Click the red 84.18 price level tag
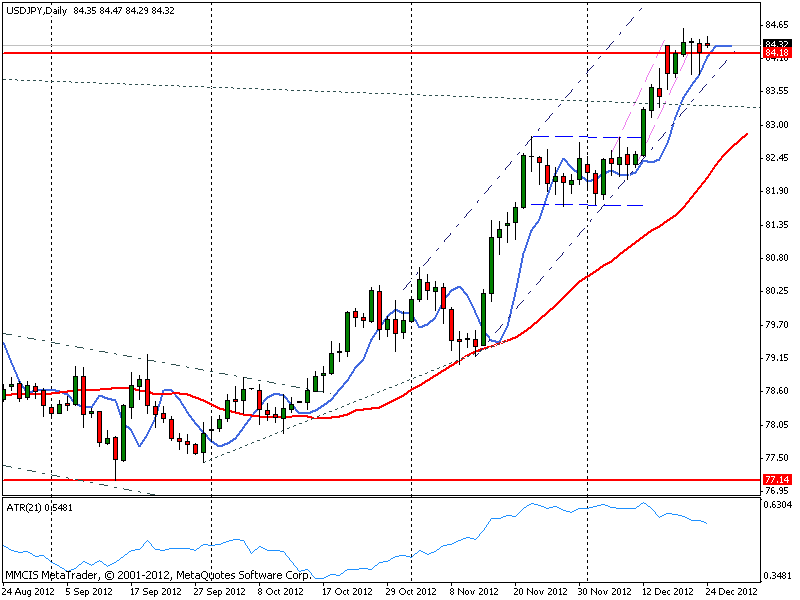The width and height of the screenshot is (800, 600). click(777, 53)
